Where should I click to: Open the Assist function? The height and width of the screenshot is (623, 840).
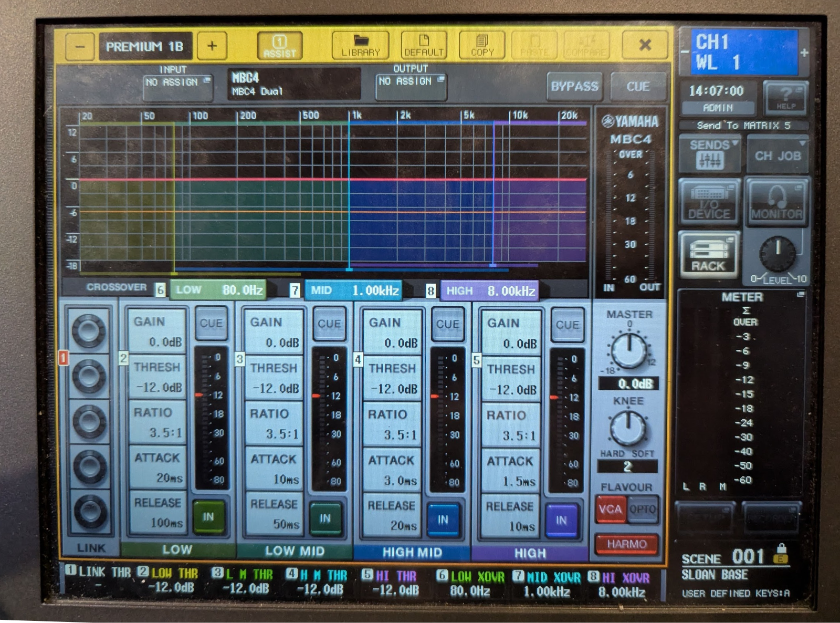click(280, 46)
